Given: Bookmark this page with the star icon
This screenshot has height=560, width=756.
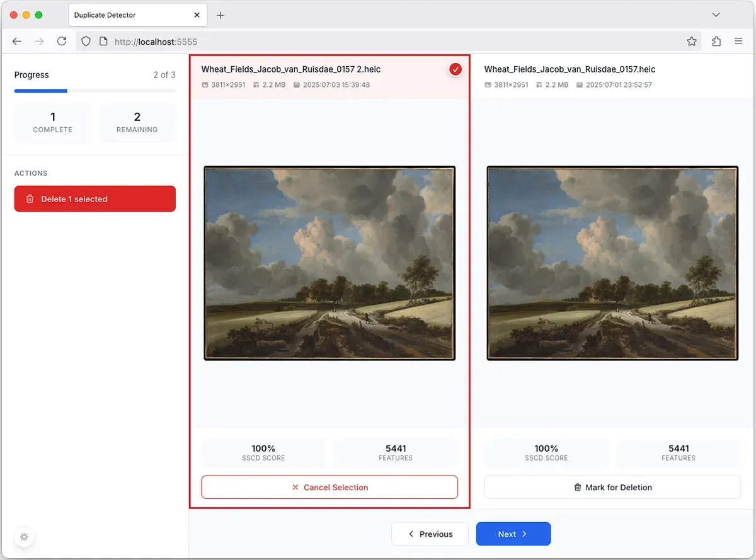Looking at the screenshot, I should (692, 42).
